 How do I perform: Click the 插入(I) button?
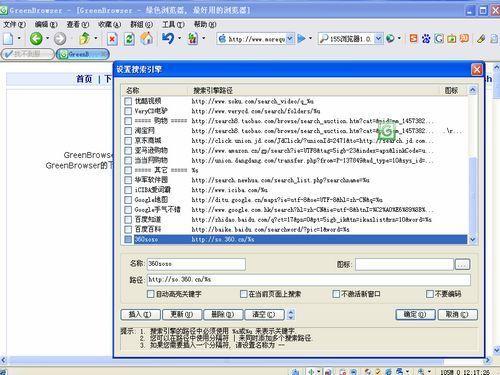140,314
